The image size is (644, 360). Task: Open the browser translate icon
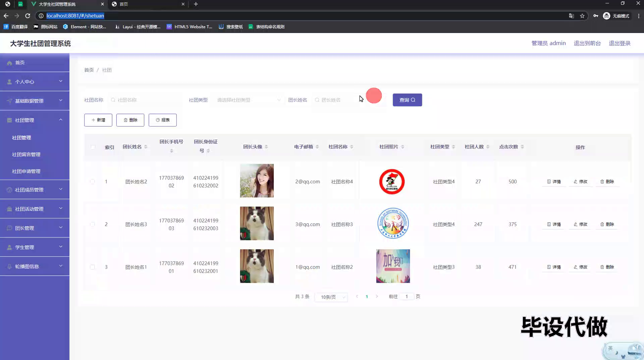tap(572, 16)
